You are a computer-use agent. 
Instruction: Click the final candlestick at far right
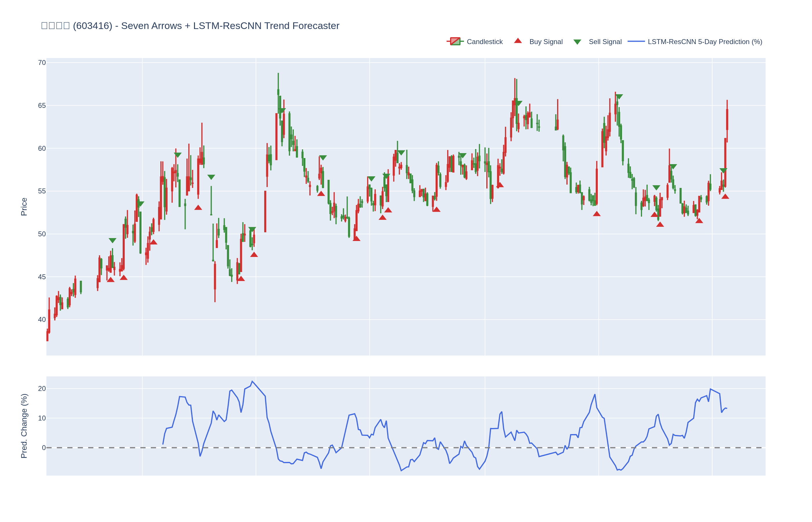[727, 119]
